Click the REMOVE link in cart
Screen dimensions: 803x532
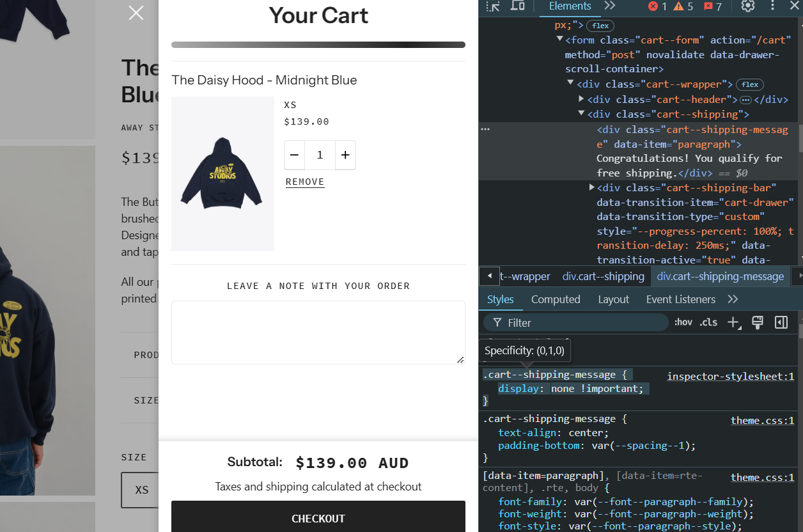click(x=305, y=182)
